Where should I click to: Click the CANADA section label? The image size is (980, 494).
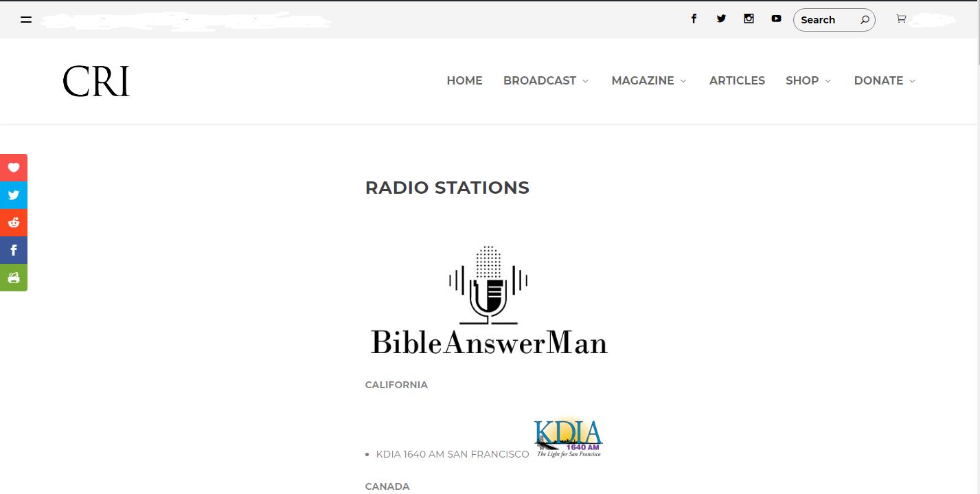(387, 486)
